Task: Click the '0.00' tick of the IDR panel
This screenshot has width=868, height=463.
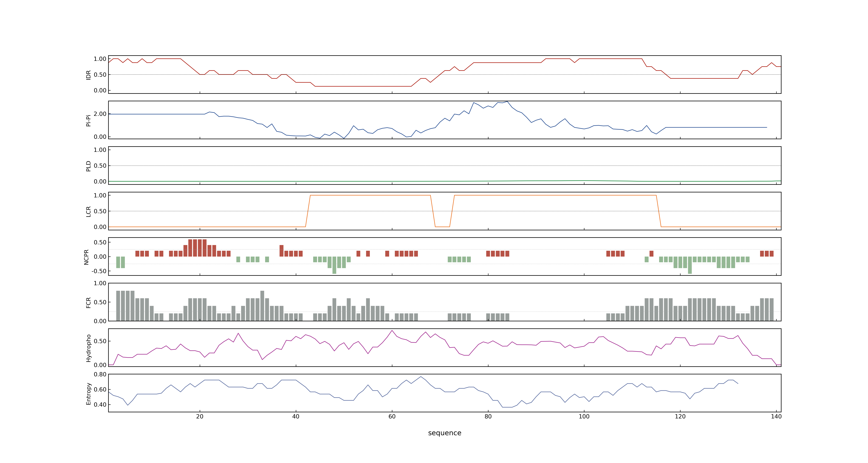Action: [x=100, y=90]
